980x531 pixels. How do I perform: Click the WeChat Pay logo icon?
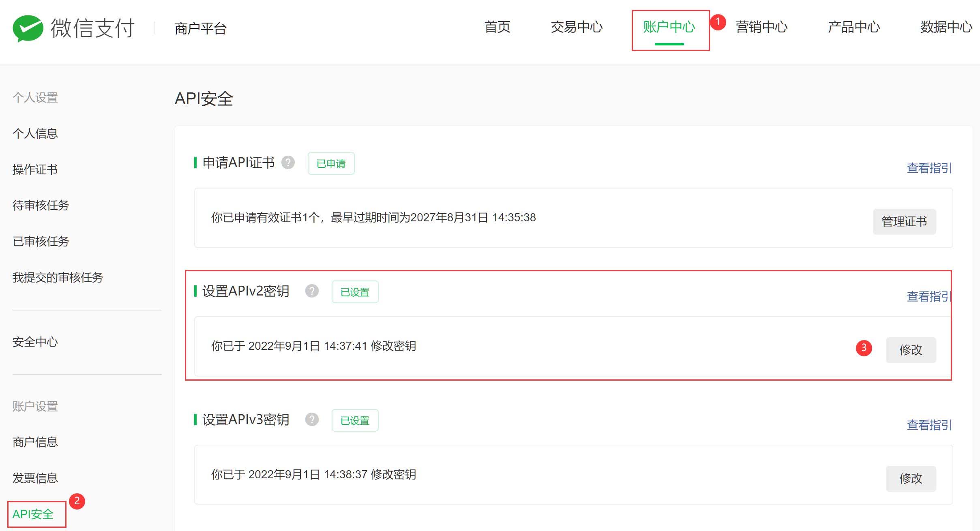[x=28, y=28]
